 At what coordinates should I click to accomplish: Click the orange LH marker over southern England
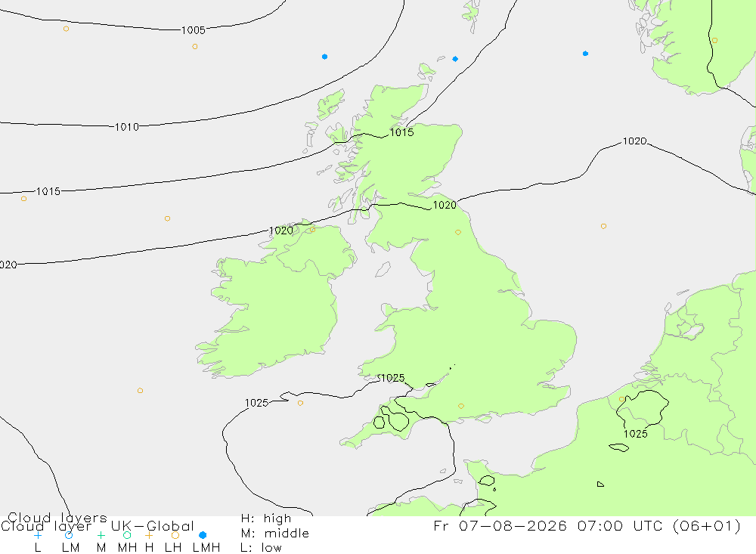coord(461,407)
